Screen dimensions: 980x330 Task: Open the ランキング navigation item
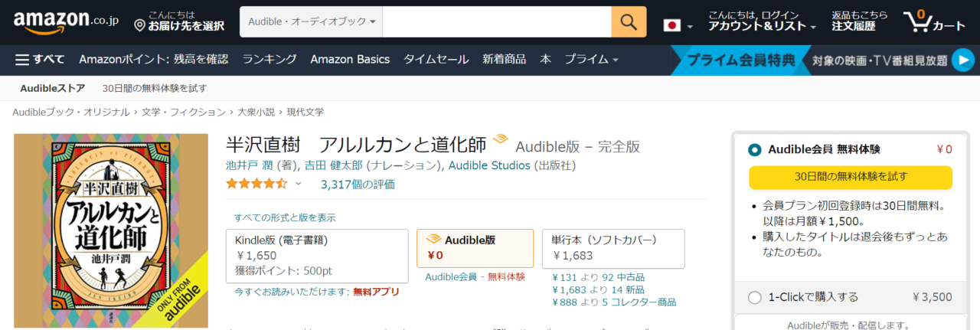click(269, 59)
